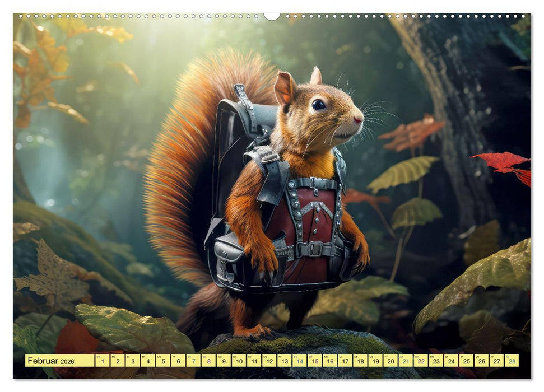Click date 25 near the strip end
The image size is (544, 392).
466,362
